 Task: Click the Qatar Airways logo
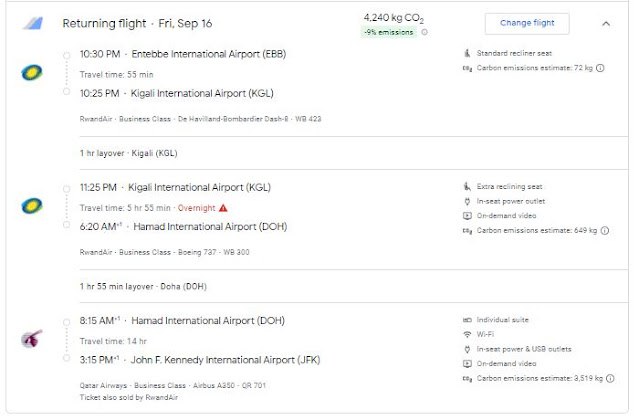pos(32,339)
